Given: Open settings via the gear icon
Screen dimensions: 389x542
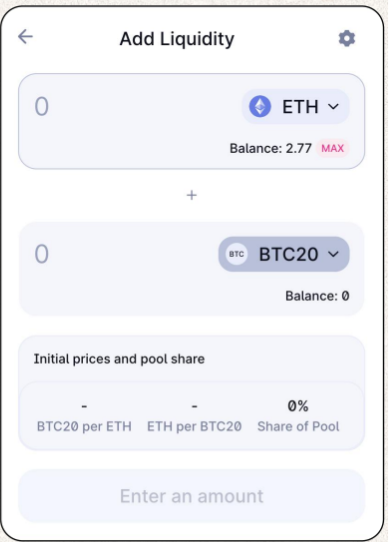Looking at the screenshot, I should (x=347, y=38).
